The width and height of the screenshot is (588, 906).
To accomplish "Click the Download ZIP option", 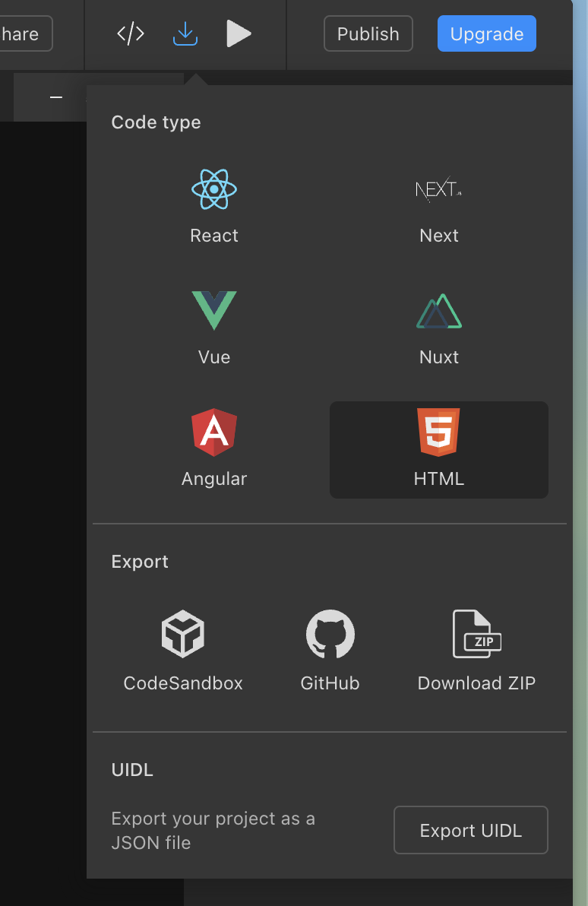I will (476, 651).
